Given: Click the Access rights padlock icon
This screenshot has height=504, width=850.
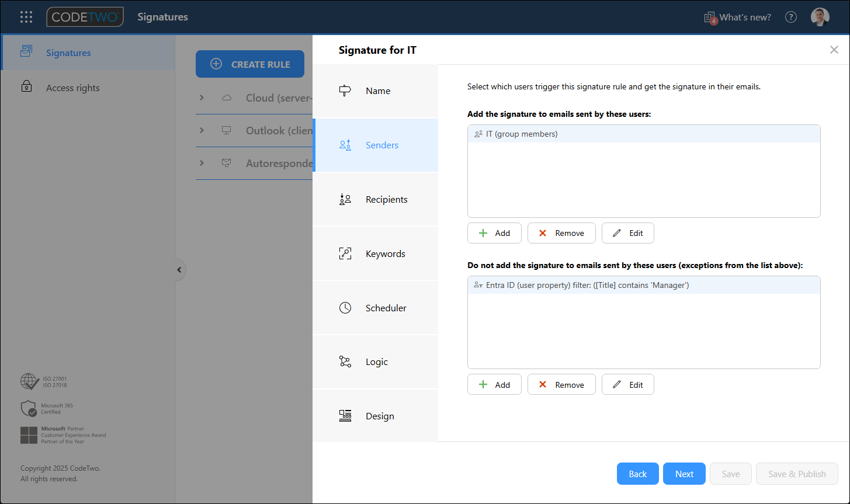Looking at the screenshot, I should (x=26, y=86).
